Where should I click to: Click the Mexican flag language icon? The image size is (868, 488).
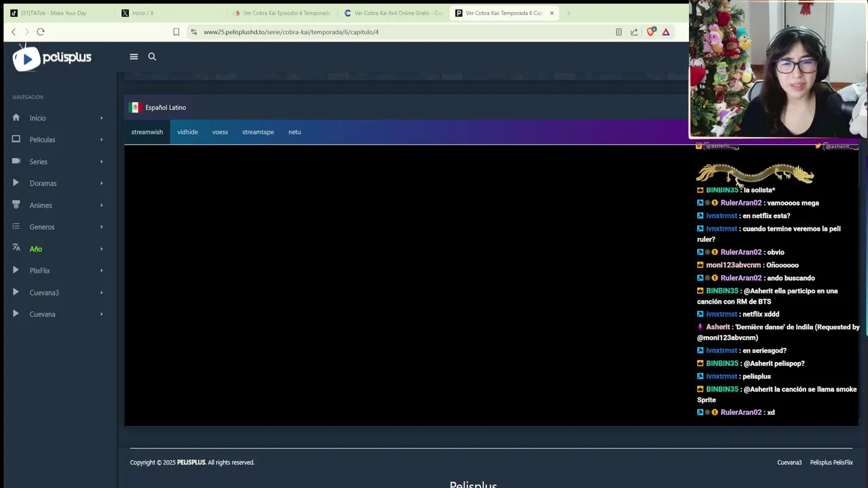[135, 107]
